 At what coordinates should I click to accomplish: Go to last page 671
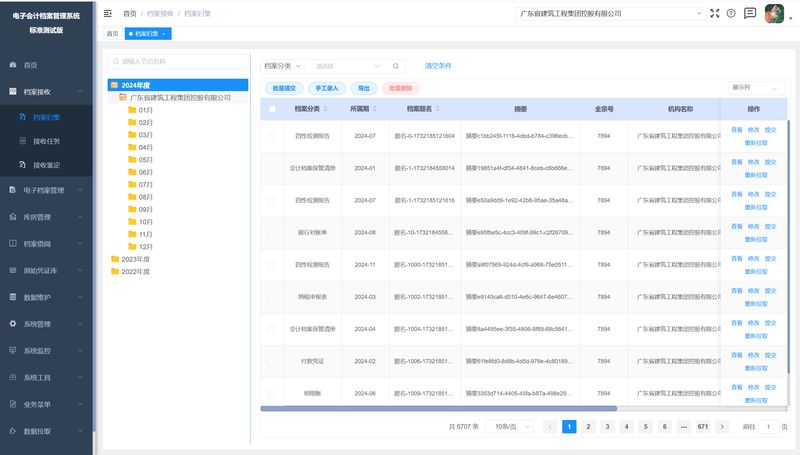pos(703,426)
